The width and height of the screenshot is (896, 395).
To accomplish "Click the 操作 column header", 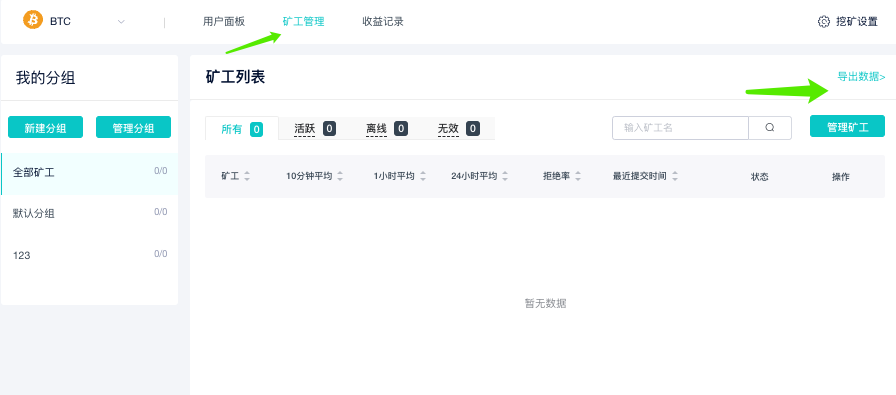I will pyautogui.click(x=841, y=177).
